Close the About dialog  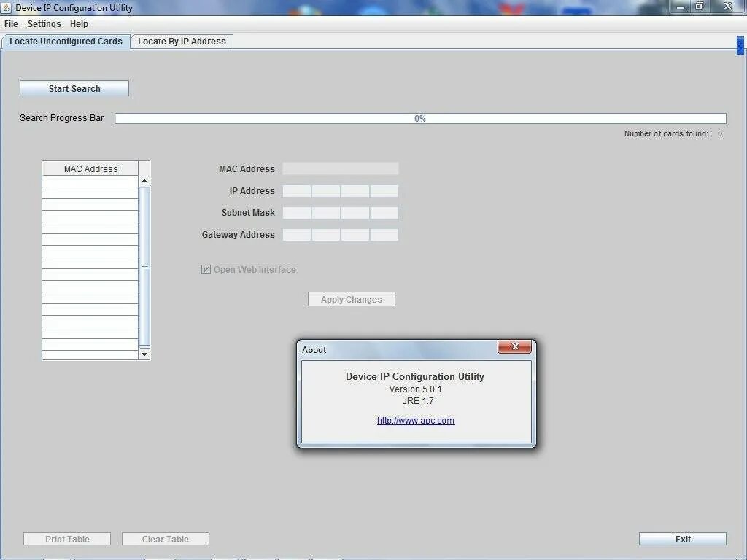click(514, 346)
